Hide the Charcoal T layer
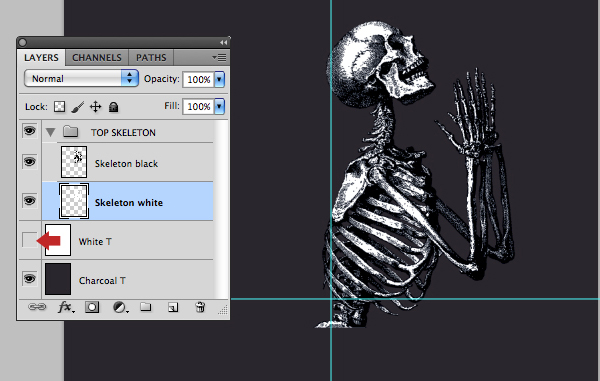 29,278
